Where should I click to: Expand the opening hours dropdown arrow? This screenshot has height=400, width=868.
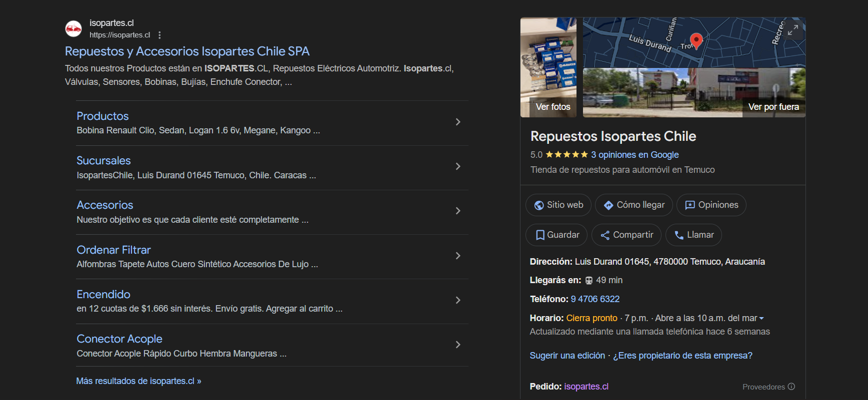(761, 319)
